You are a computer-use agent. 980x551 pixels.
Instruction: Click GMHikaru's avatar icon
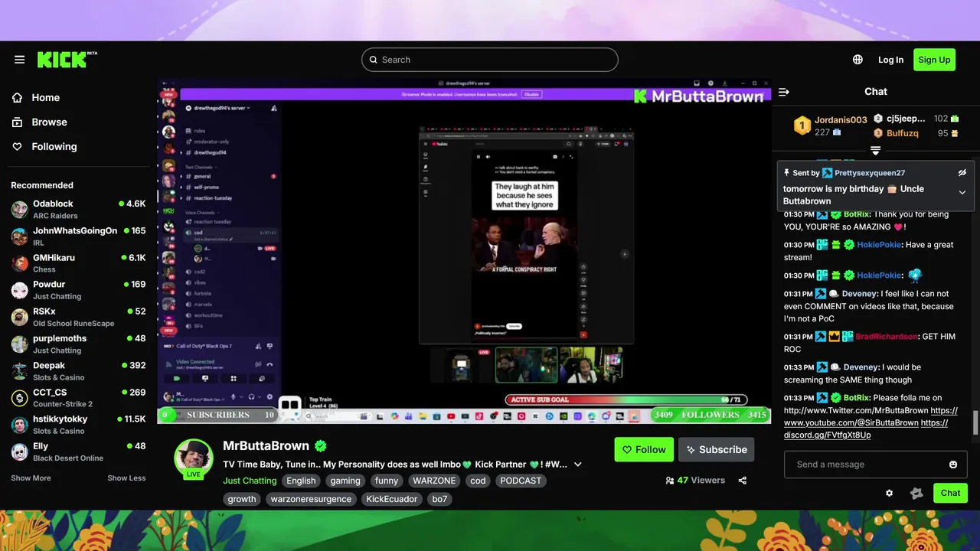(x=20, y=263)
